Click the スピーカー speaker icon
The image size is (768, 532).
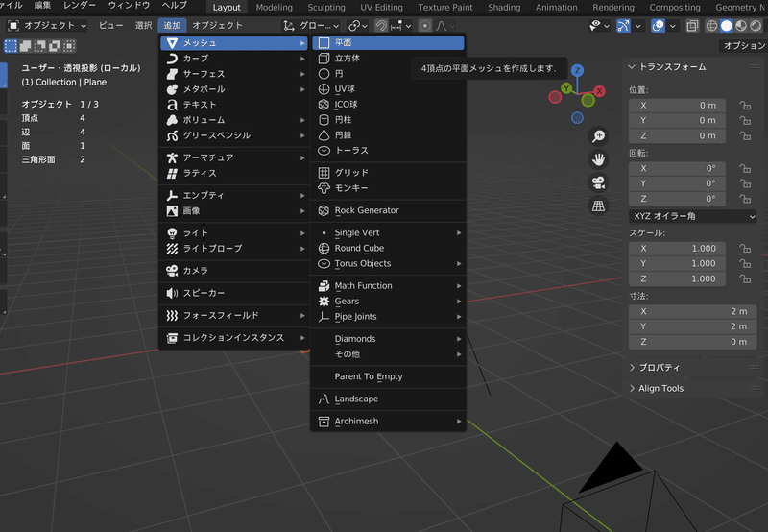coord(172,294)
